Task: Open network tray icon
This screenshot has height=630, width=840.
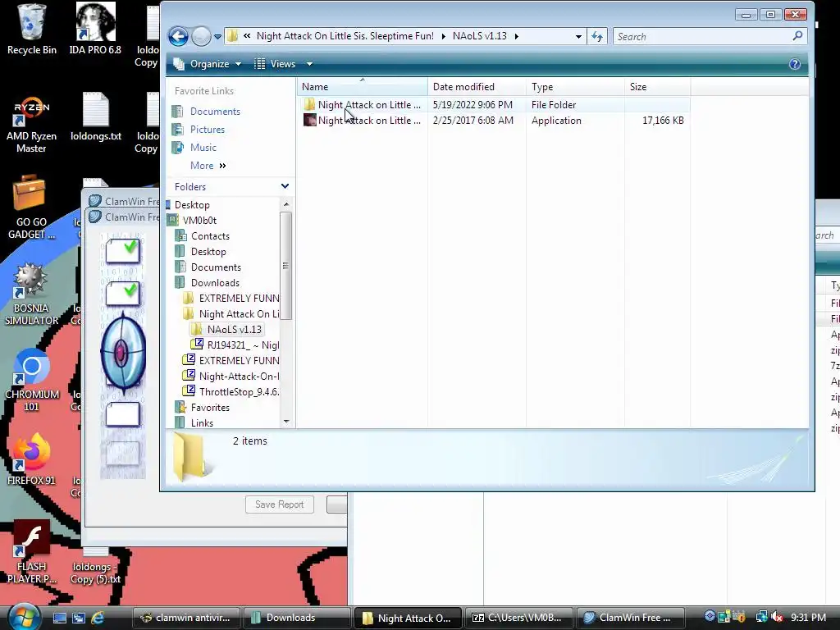Action: [761, 617]
